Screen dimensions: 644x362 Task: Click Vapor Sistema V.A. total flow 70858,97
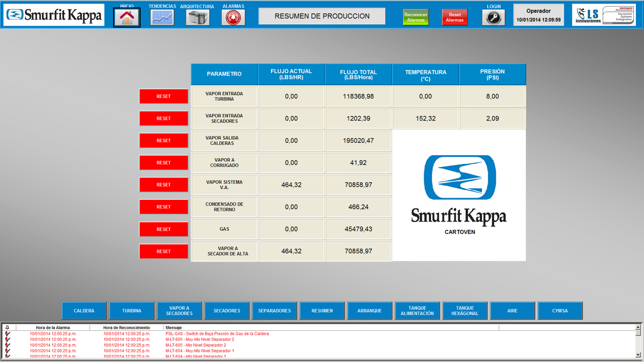(358, 185)
